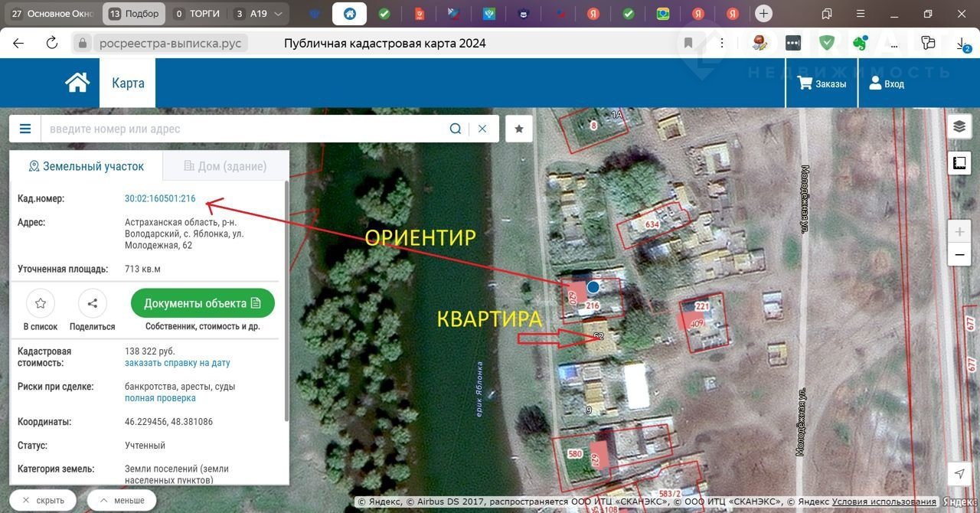980x513 pixels.
Task: Zoom in the map with plus button
Action: [x=959, y=231]
